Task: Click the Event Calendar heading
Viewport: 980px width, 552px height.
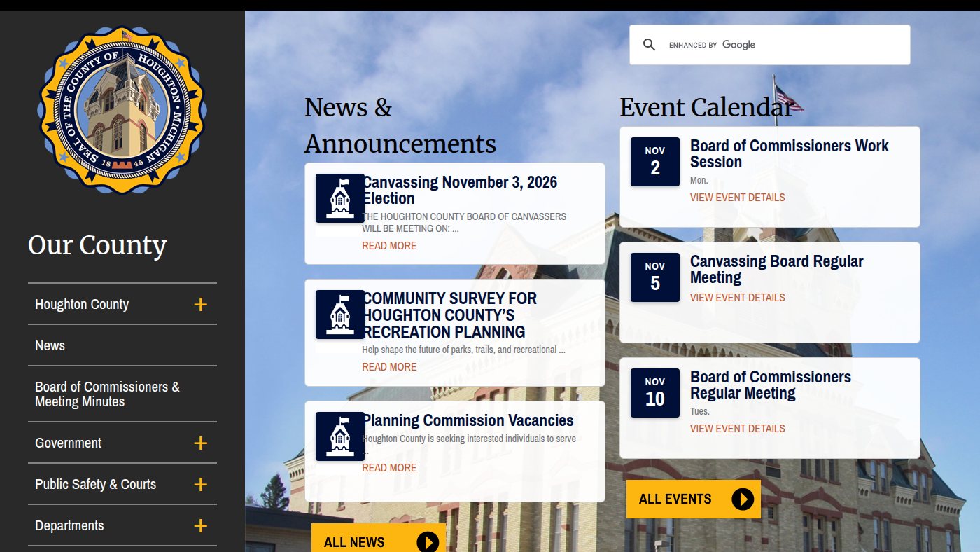Action: (707, 107)
